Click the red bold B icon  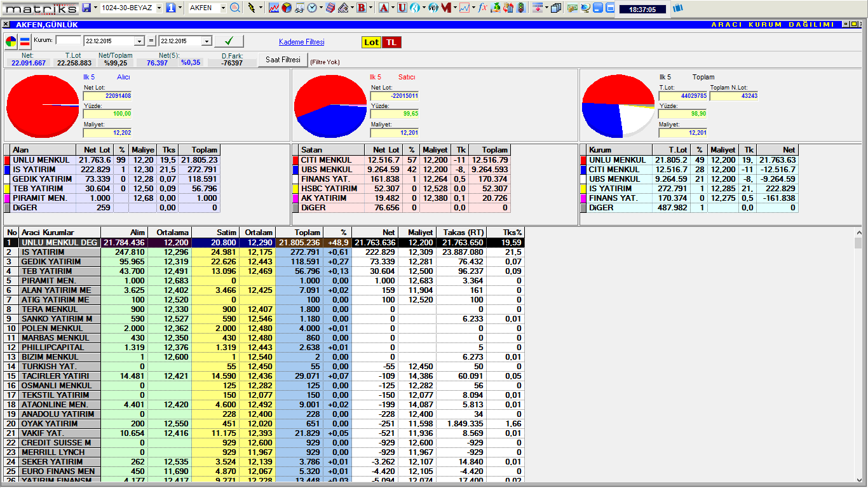click(x=362, y=8)
